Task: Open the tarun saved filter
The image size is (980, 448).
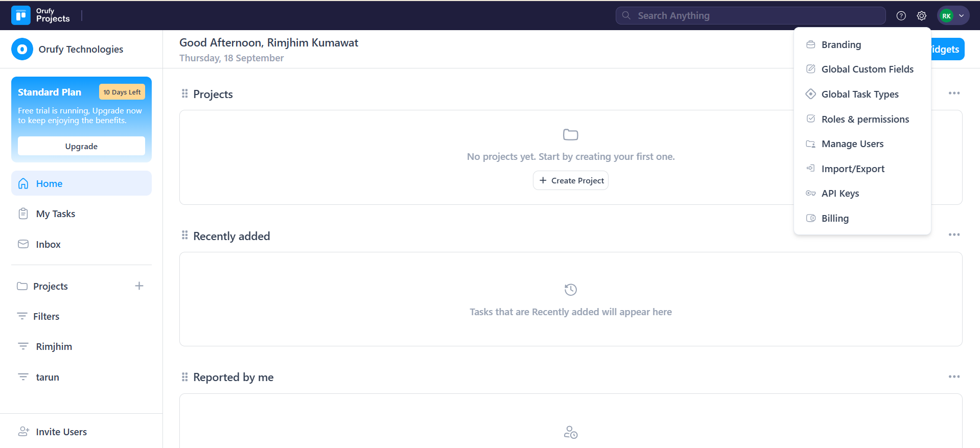Action: pyautogui.click(x=47, y=377)
